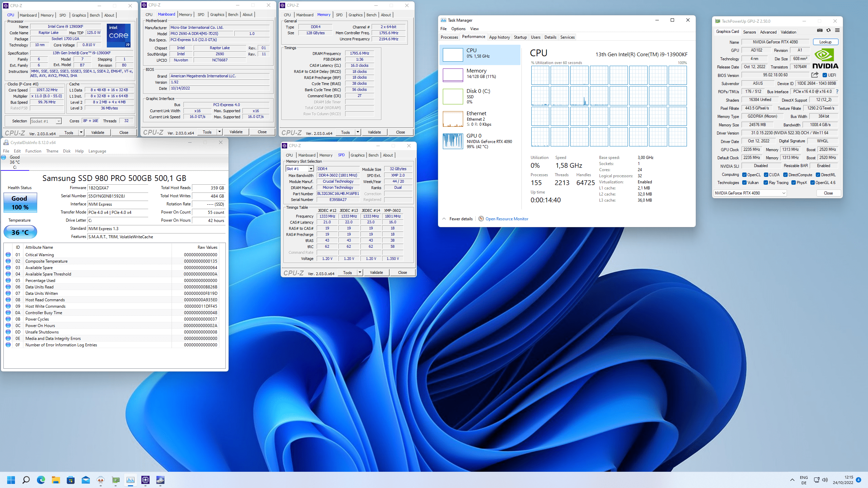Select the Disk 0 (C:) entry in Task Manager
Image resolution: width=868 pixels, height=488 pixels.
point(480,96)
